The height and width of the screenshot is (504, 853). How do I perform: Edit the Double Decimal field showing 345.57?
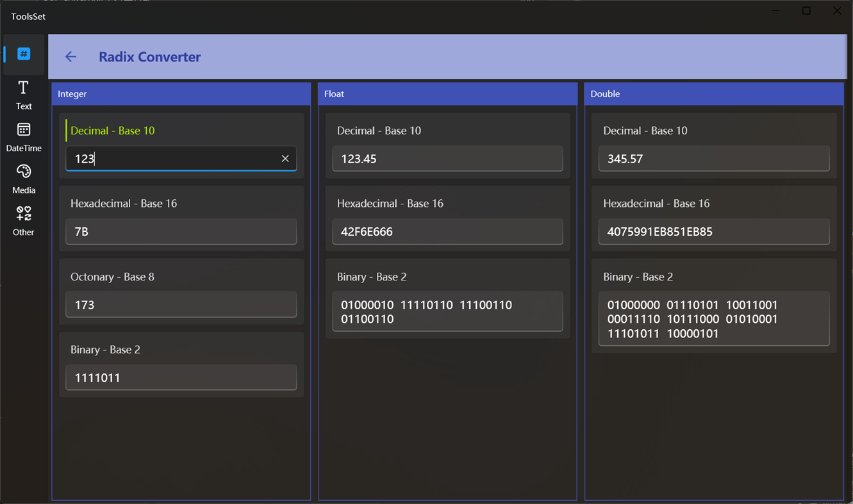pyautogui.click(x=714, y=159)
